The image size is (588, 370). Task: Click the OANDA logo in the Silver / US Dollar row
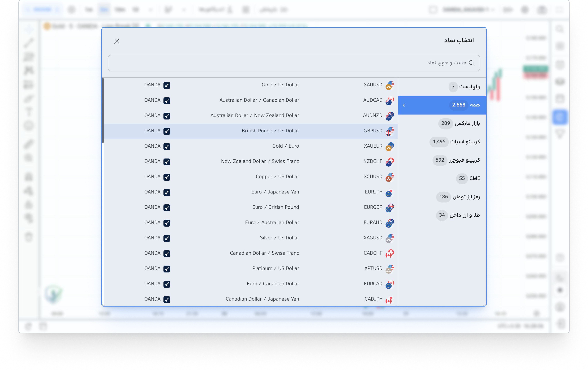pos(167,238)
